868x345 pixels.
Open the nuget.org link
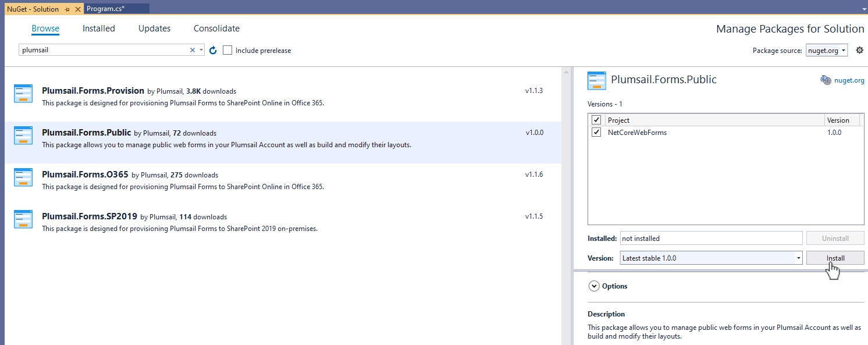(x=849, y=80)
